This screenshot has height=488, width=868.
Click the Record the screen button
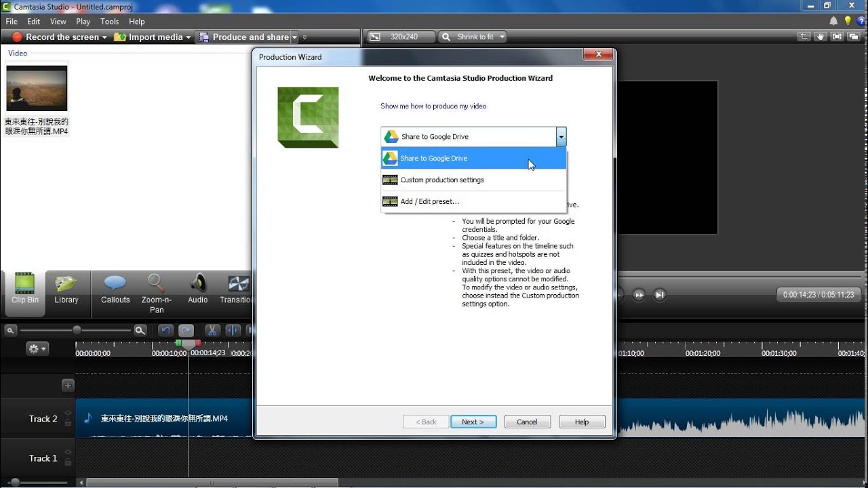(x=56, y=37)
